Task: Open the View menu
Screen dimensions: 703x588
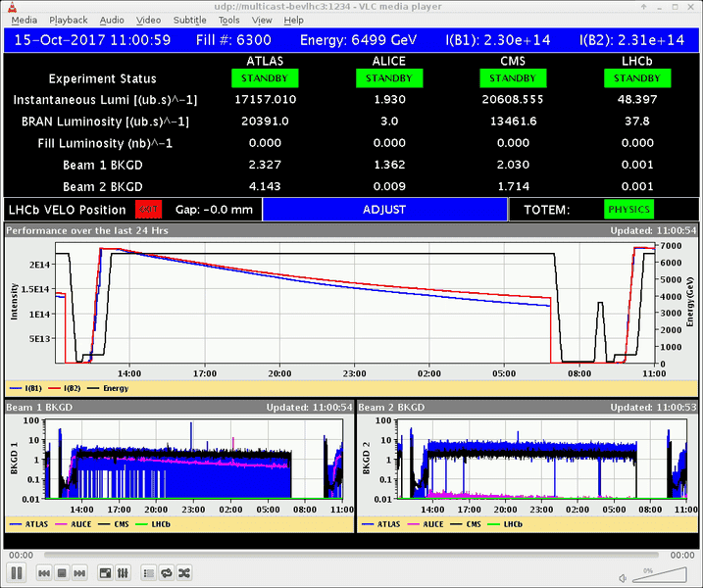Action: (x=262, y=21)
